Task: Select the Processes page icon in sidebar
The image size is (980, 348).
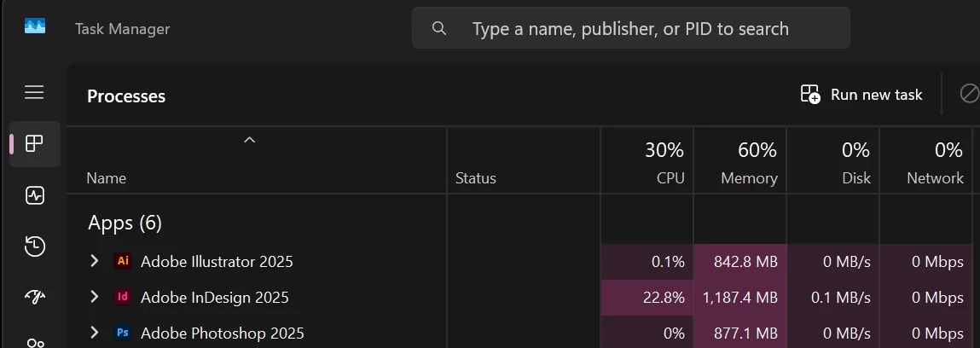Action: pos(34,143)
